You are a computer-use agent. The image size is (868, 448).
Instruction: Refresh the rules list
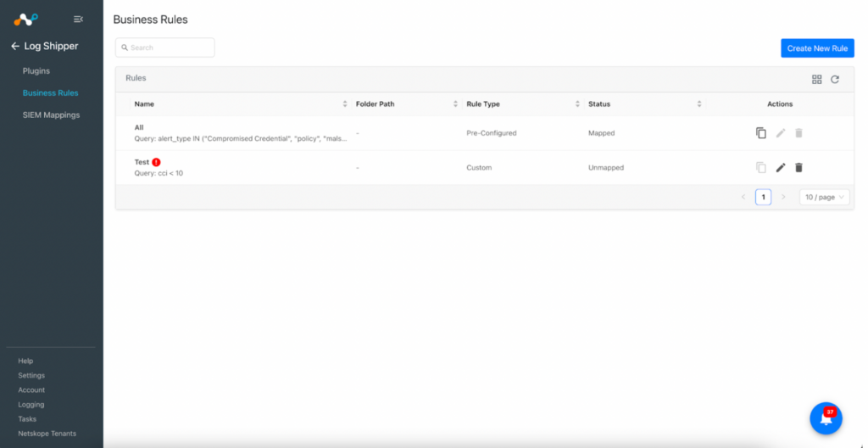tap(835, 79)
